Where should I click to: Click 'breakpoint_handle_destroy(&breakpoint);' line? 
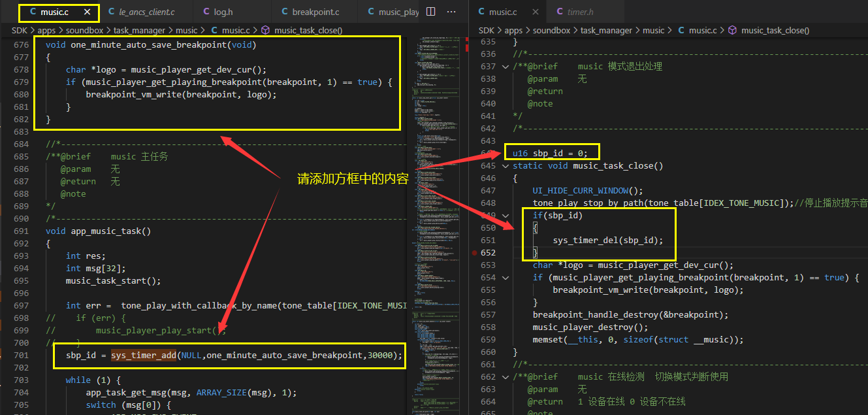pyautogui.click(x=630, y=314)
